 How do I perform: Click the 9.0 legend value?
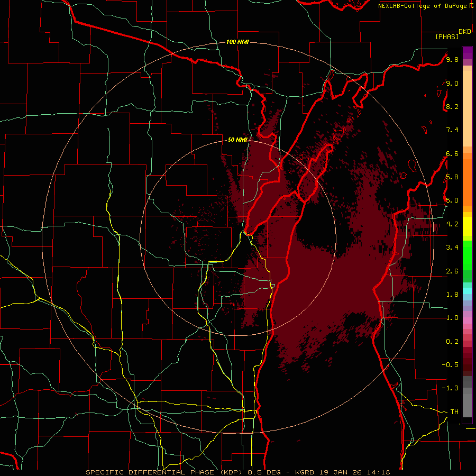coord(452,83)
